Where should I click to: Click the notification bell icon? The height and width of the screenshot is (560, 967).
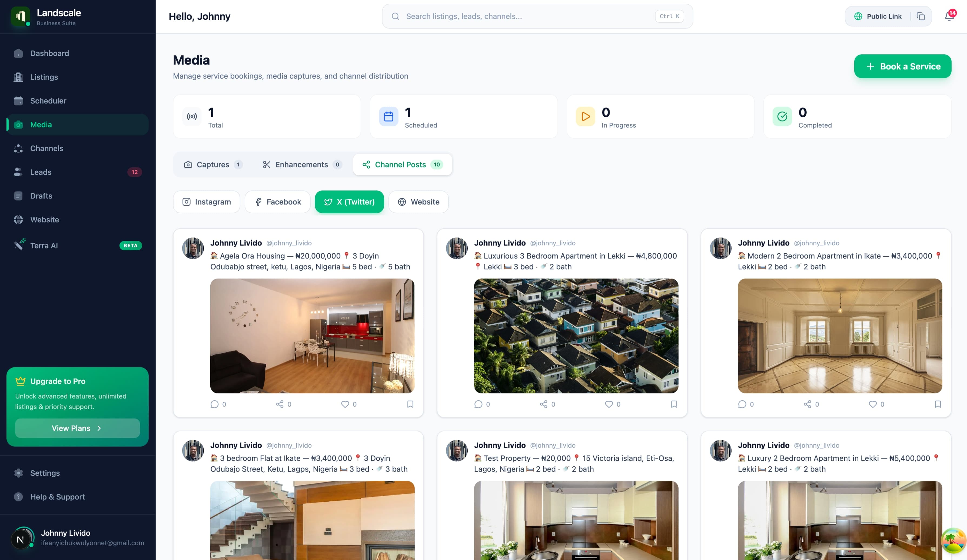pyautogui.click(x=949, y=16)
